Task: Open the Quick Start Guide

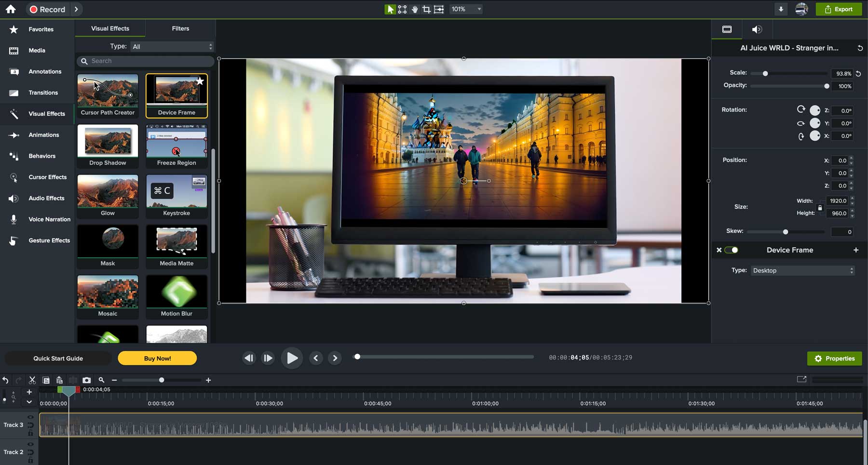Action: pyautogui.click(x=58, y=358)
